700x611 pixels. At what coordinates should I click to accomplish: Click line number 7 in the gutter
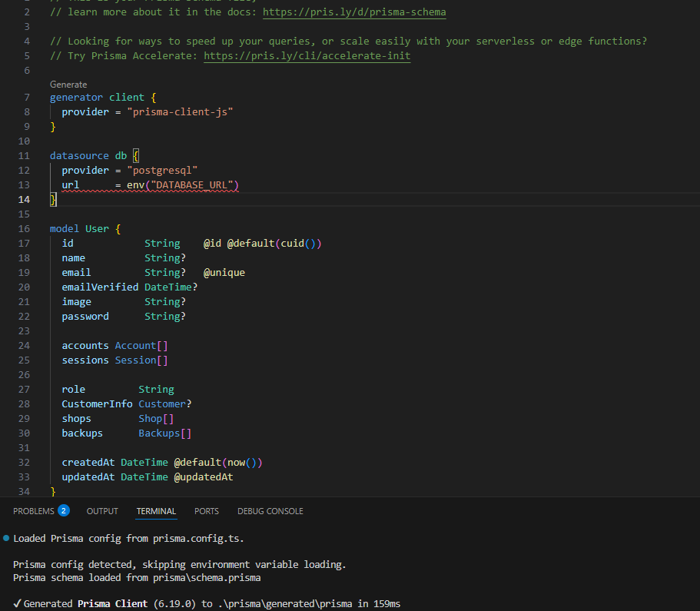pos(27,98)
